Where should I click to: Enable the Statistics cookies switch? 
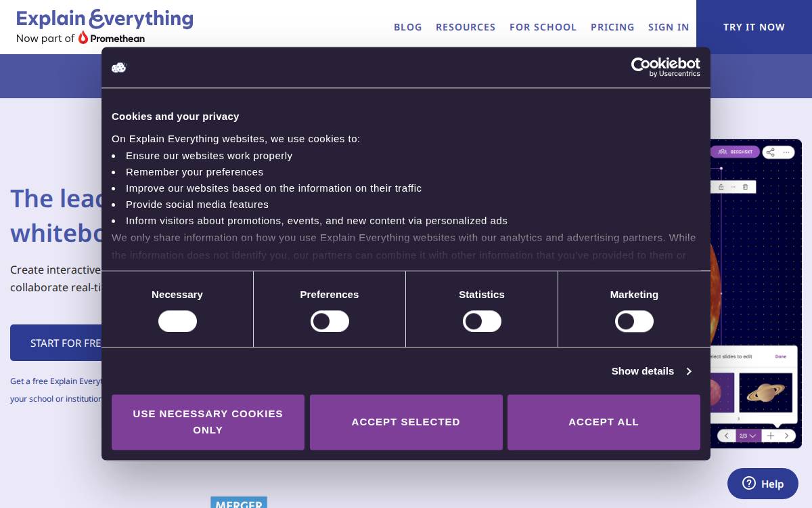tap(482, 321)
